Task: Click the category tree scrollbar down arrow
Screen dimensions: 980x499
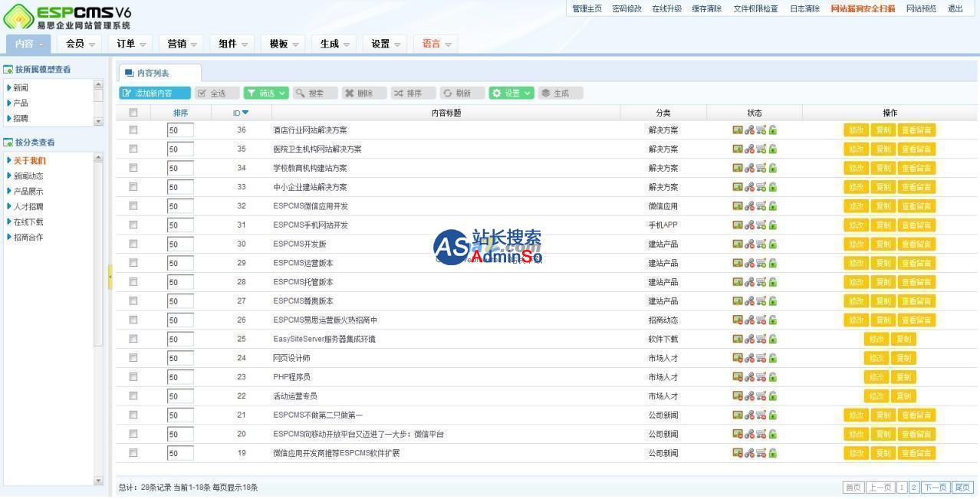Action: tap(98, 481)
